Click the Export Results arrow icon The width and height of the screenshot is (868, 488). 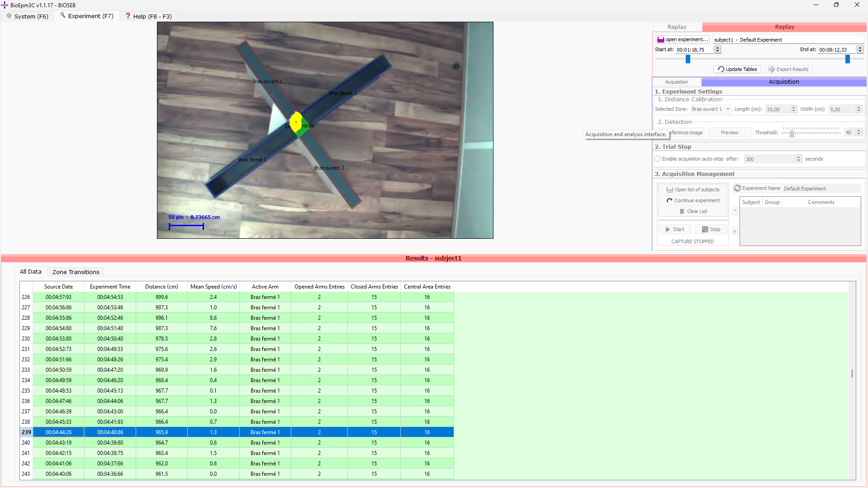pos(771,69)
